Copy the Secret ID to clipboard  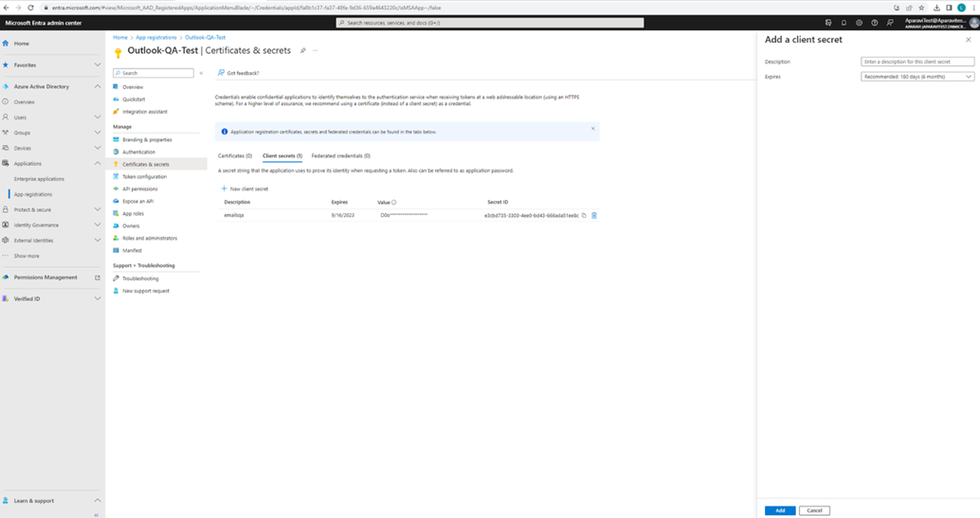[x=584, y=216]
